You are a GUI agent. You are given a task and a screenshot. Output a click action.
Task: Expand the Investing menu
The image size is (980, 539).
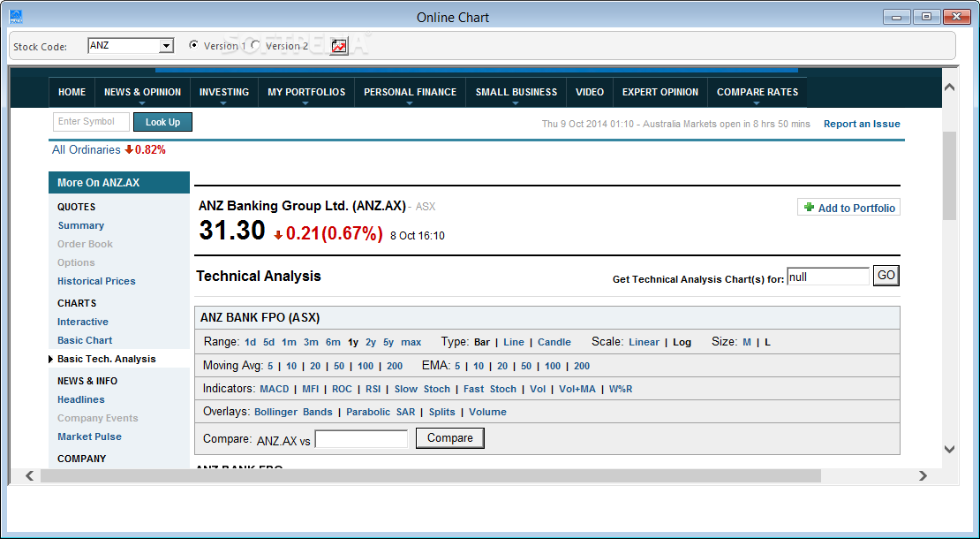pos(223,92)
